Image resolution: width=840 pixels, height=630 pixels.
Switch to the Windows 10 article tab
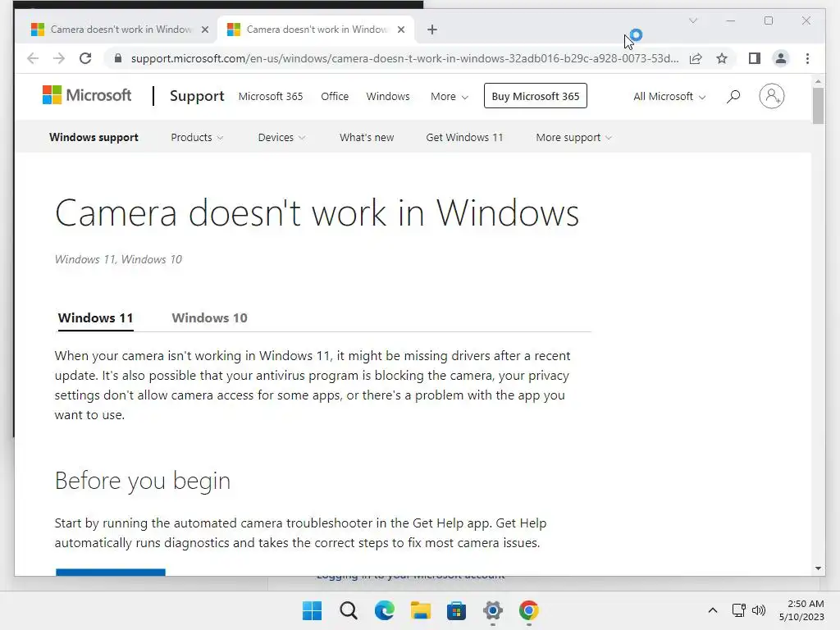pyautogui.click(x=209, y=318)
